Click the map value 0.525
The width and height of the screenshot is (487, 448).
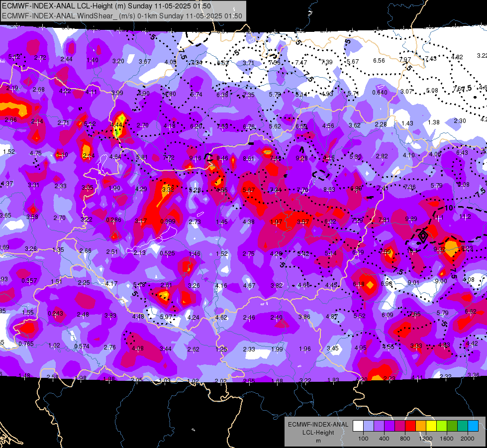point(167,253)
